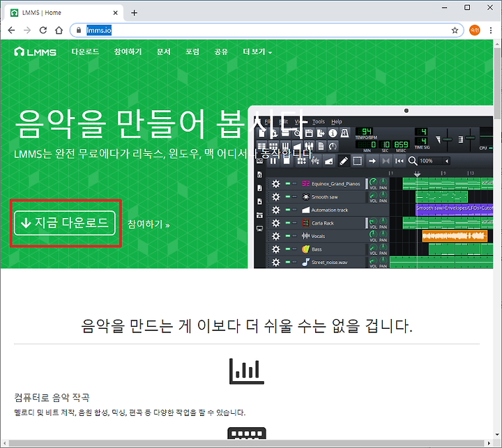Bookmark this page with the star icon
Image resolution: width=502 pixels, height=448 pixels.
click(x=455, y=31)
